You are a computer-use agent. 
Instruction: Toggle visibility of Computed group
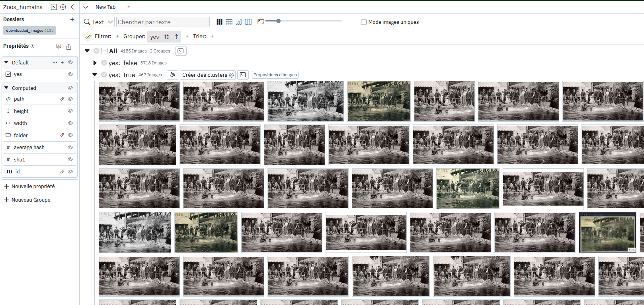[70, 88]
